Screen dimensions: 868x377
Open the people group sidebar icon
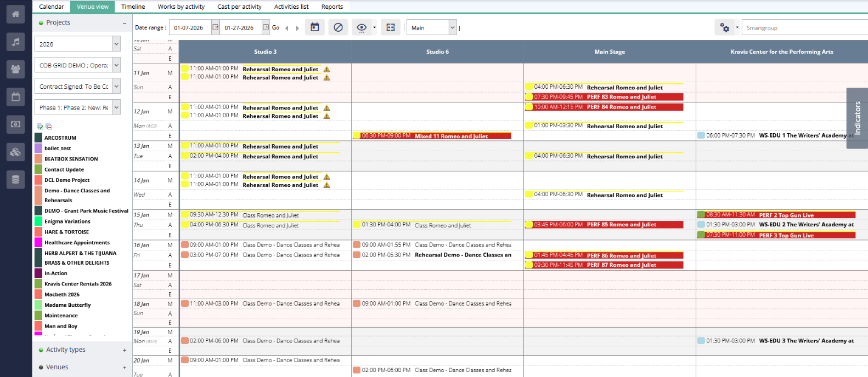(15, 69)
